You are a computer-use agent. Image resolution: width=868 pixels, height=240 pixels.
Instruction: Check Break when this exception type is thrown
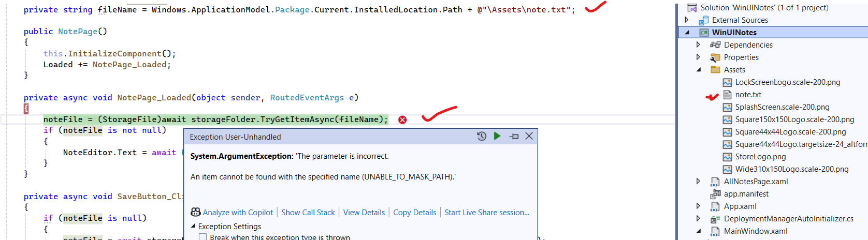(203, 237)
